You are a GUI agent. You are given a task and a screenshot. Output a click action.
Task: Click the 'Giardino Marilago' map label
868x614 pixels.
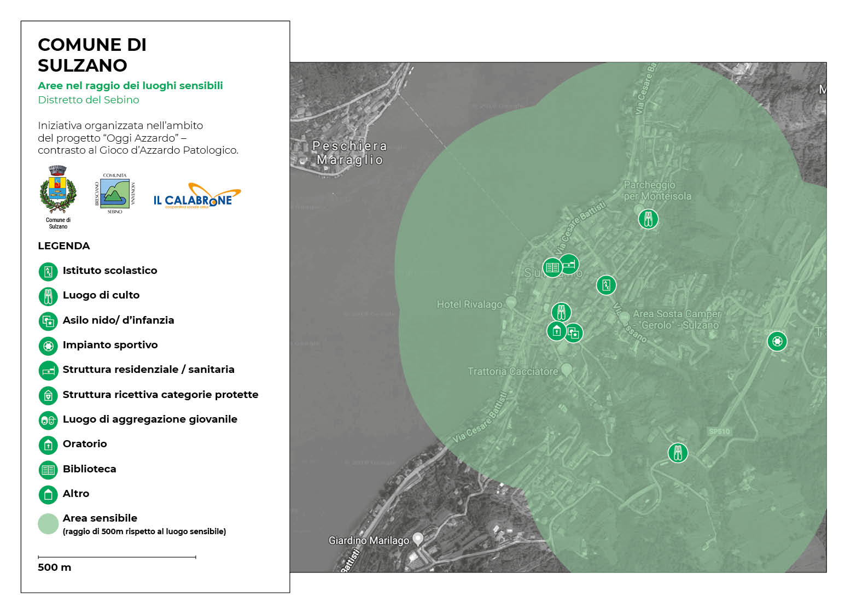click(369, 541)
